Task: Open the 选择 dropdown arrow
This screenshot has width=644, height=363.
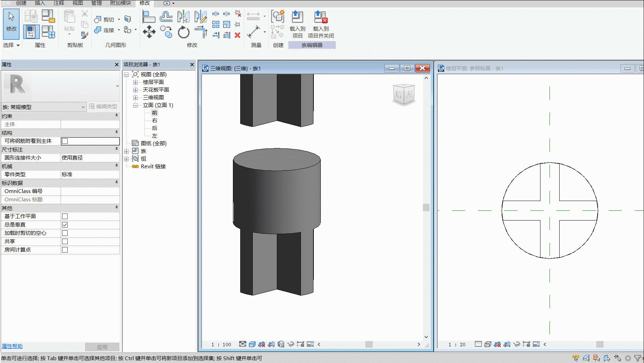Action: [18, 45]
